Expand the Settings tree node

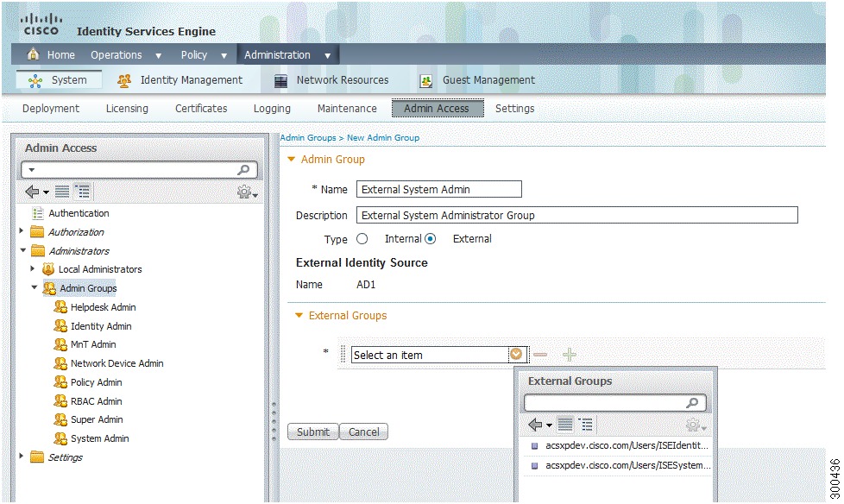click(21, 456)
